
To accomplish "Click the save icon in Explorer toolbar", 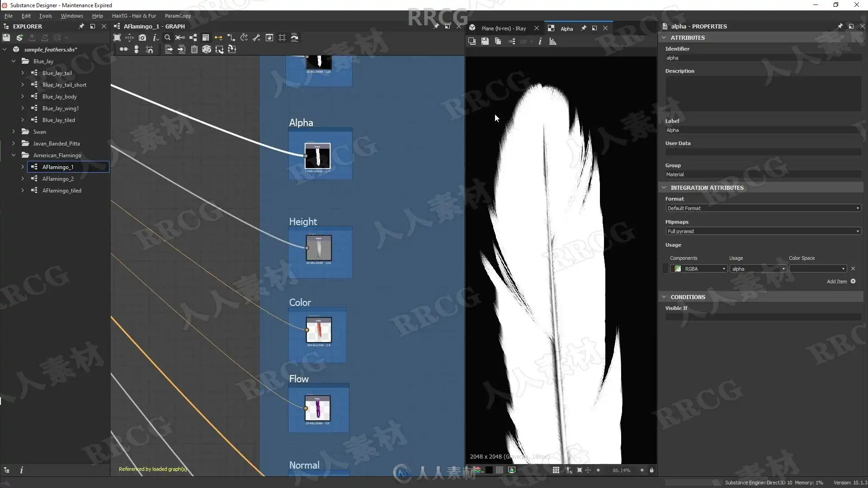I will (6, 38).
